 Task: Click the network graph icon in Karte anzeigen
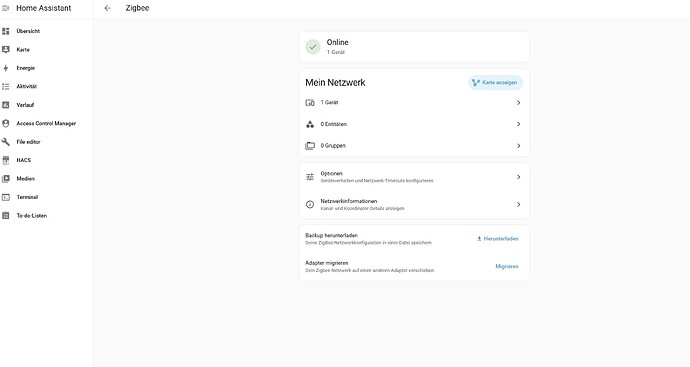[475, 82]
